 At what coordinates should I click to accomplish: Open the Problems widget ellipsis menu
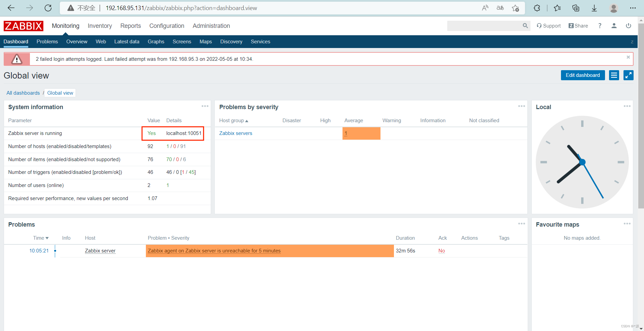pyautogui.click(x=522, y=224)
